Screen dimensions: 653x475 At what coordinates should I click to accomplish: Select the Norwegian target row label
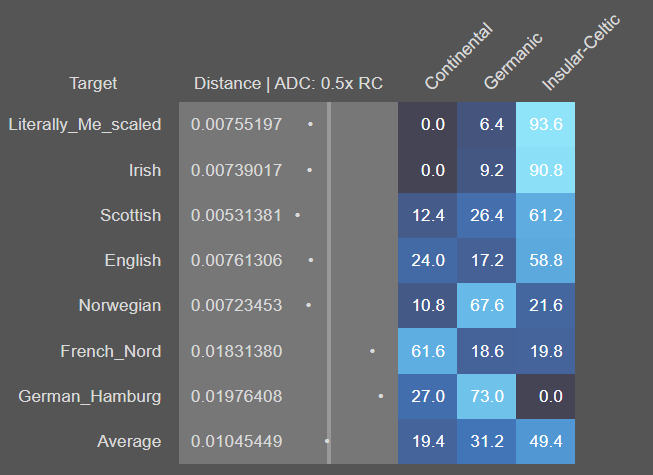[x=120, y=305]
